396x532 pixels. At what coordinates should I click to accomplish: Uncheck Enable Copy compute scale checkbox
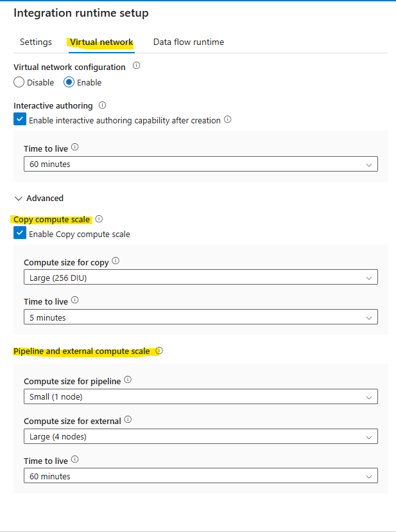[20, 234]
